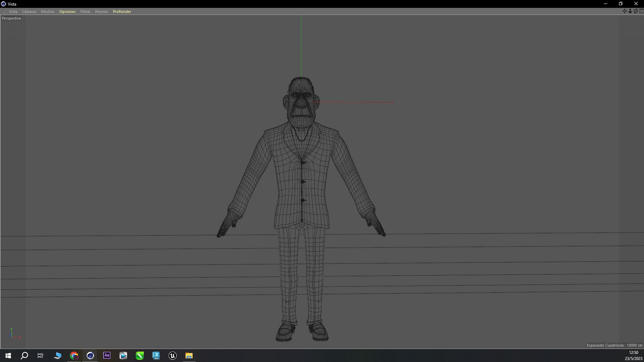Click the XY axis orientation indicator
This screenshot has height=362, width=644.
15,334
